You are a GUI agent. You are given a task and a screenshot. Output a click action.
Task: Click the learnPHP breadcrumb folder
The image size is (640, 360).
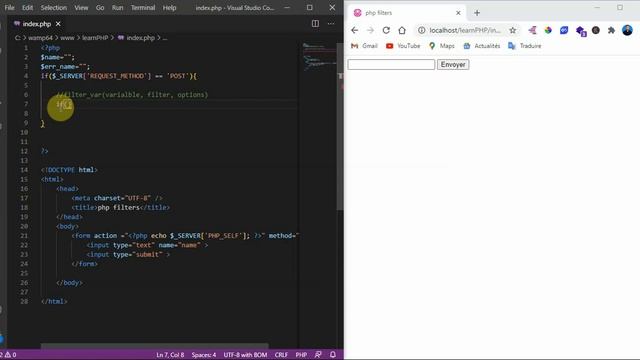(95, 38)
